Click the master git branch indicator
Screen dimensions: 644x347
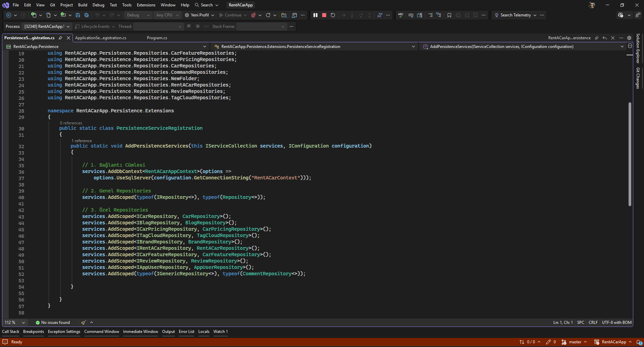(575, 342)
